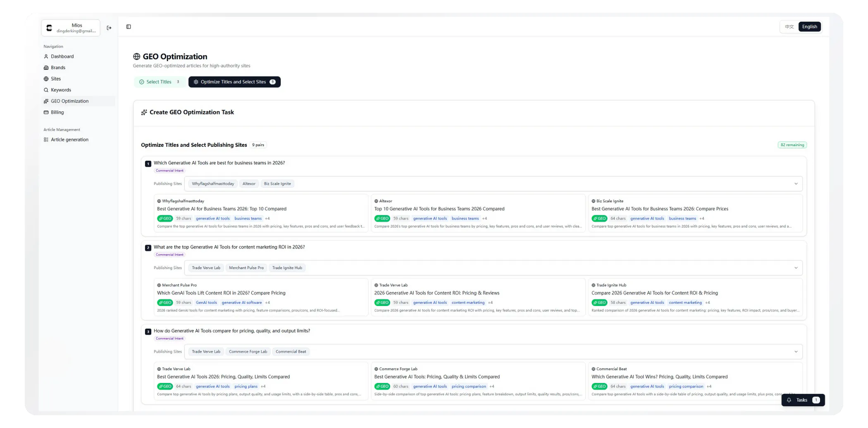The image size is (868, 428).
Task: Click 'pricing comparison' tag on Commerce Forge Lab card
Action: (469, 387)
